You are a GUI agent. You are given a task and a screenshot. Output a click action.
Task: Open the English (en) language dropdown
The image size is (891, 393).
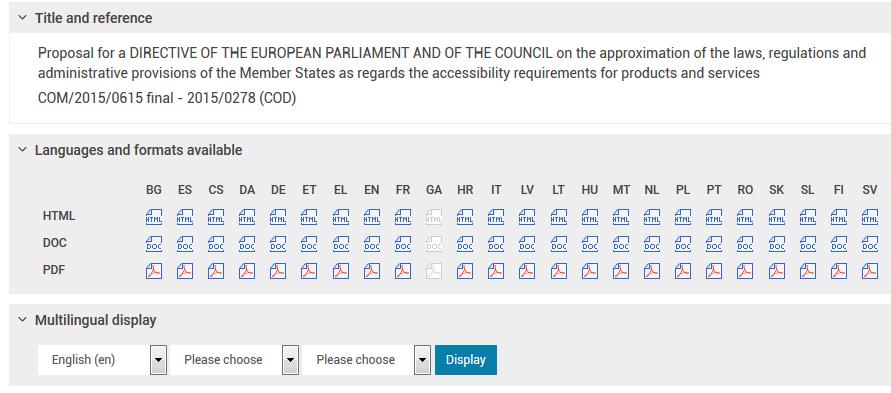point(102,360)
